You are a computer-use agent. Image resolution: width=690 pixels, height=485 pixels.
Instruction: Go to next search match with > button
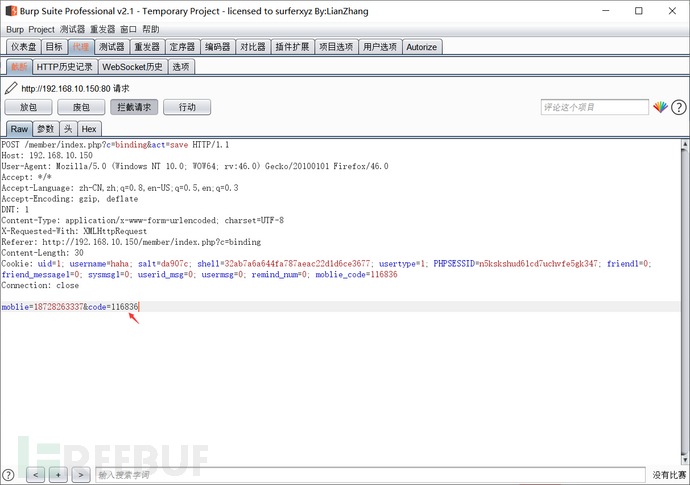(x=81, y=475)
